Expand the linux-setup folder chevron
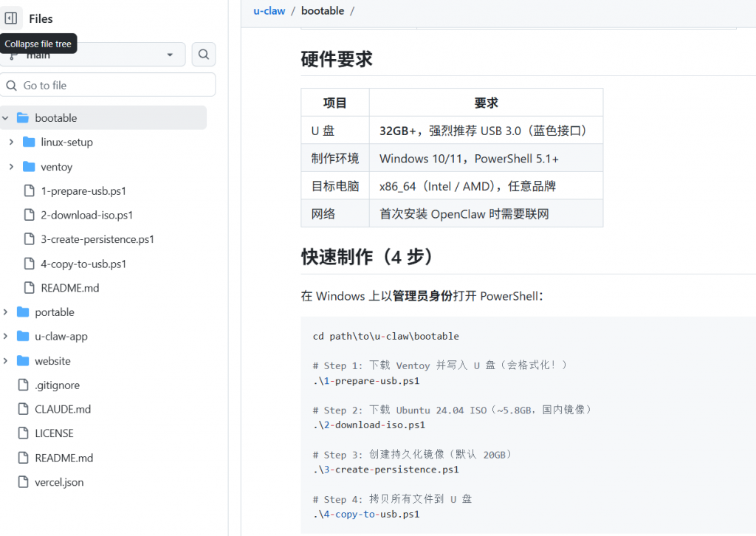 [11, 142]
